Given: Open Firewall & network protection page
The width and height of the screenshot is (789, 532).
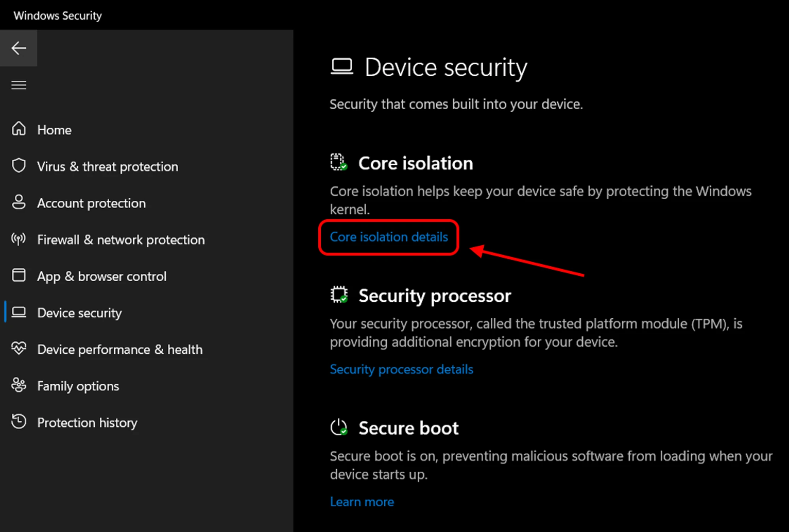Looking at the screenshot, I should pos(121,240).
